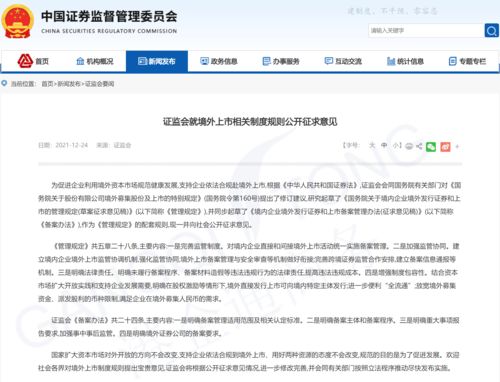Click the search magnifier button
This screenshot has width=500, height=382.
pyautogui.click(x=491, y=31)
